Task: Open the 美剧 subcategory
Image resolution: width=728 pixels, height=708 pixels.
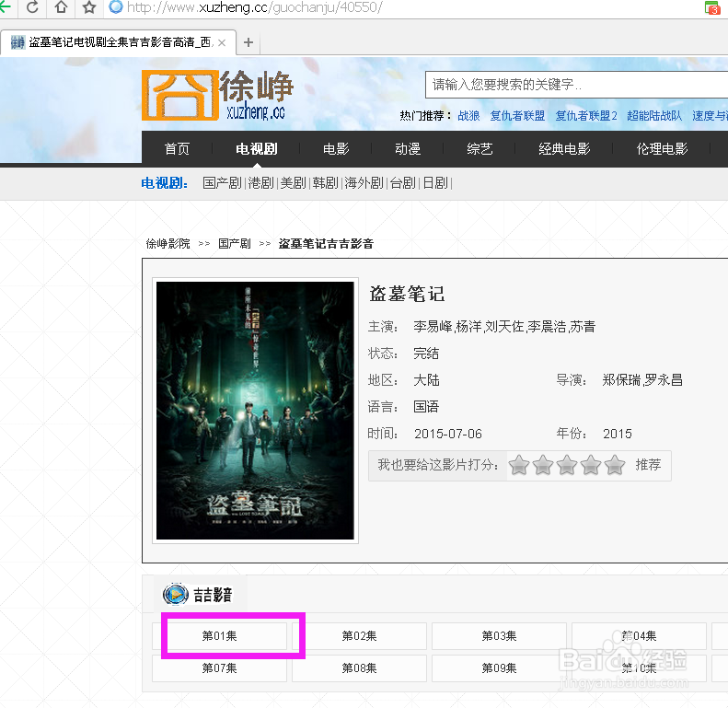Action: click(293, 183)
